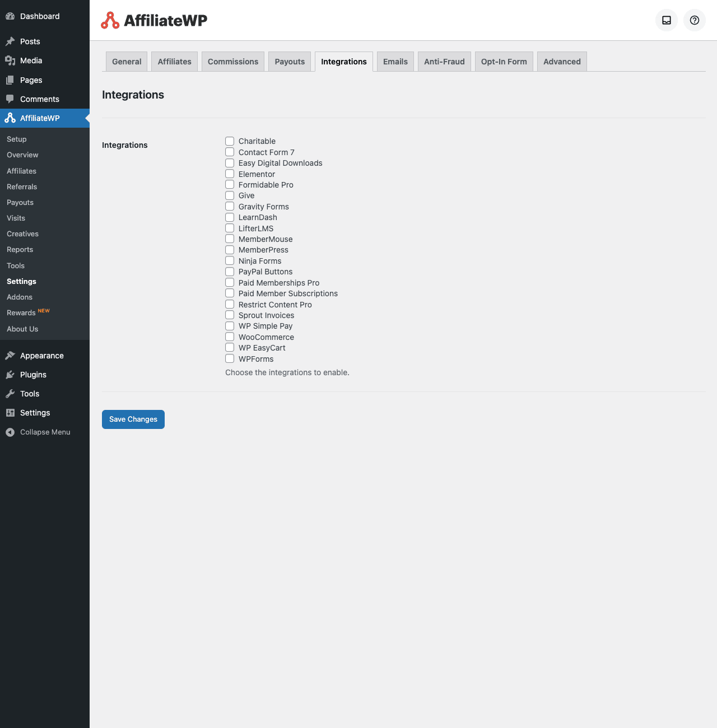Tick the Elementor checkbox
717x728 pixels.
click(230, 174)
